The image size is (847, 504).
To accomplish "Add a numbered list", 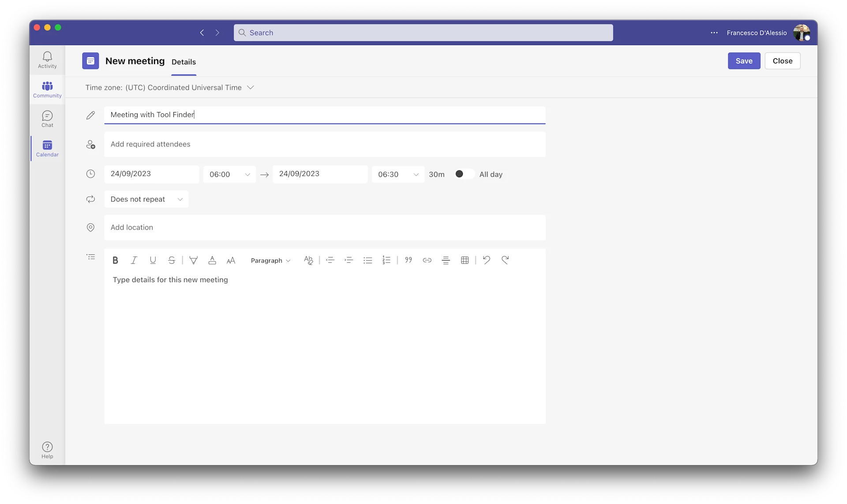I will (x=386, y=260).
